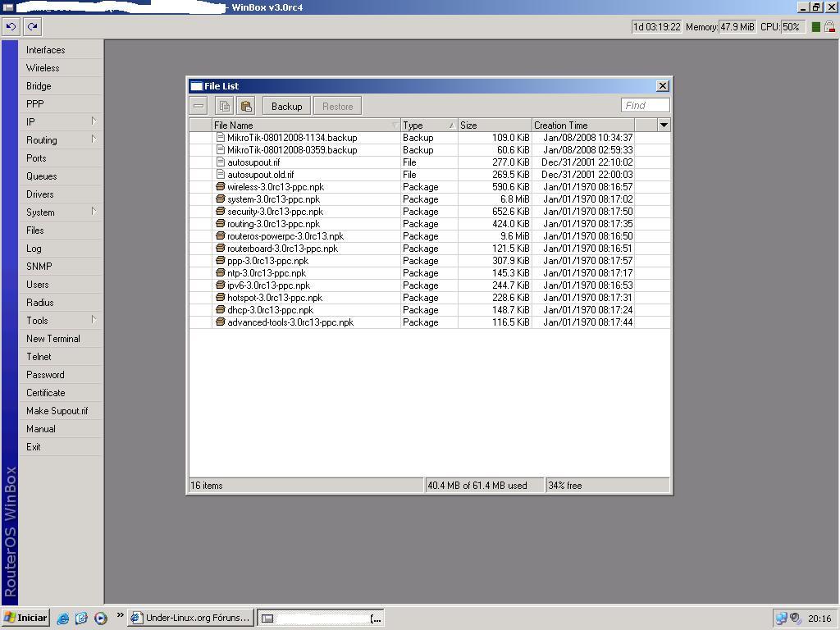Click the Find search field
This screenshot has height=630, width=840.
[x=645, y=106]
